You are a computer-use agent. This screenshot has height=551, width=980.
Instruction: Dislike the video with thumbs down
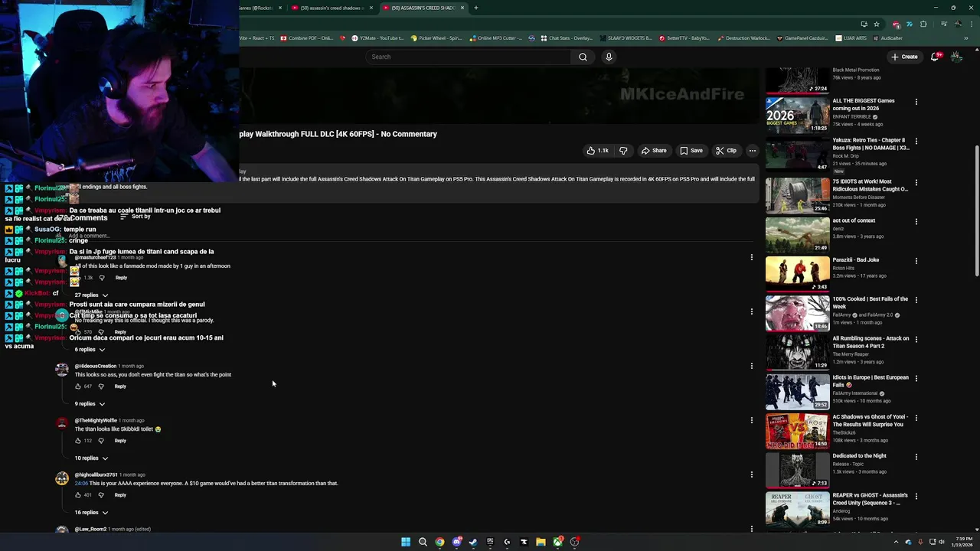pyautogui.click(x=623, y=151)
